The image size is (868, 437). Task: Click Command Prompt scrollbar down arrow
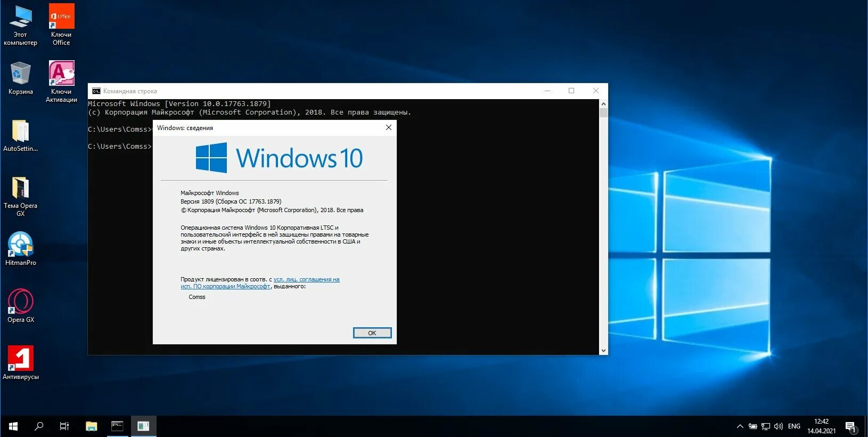pyautogui.click(x=603, y=350)
